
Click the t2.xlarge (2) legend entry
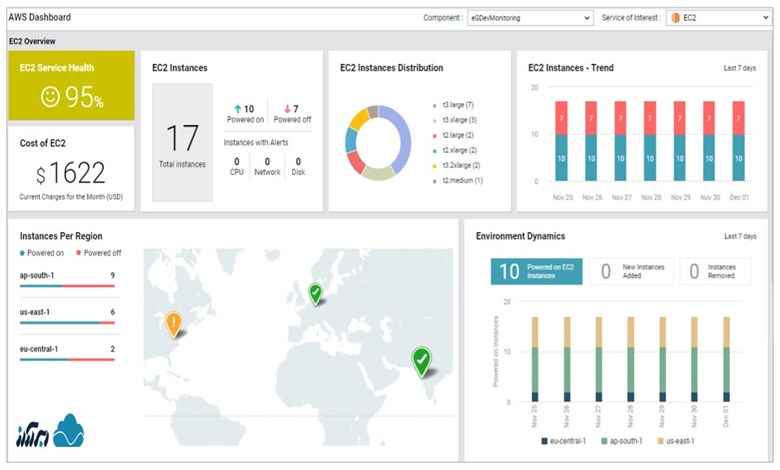(455, 150)
